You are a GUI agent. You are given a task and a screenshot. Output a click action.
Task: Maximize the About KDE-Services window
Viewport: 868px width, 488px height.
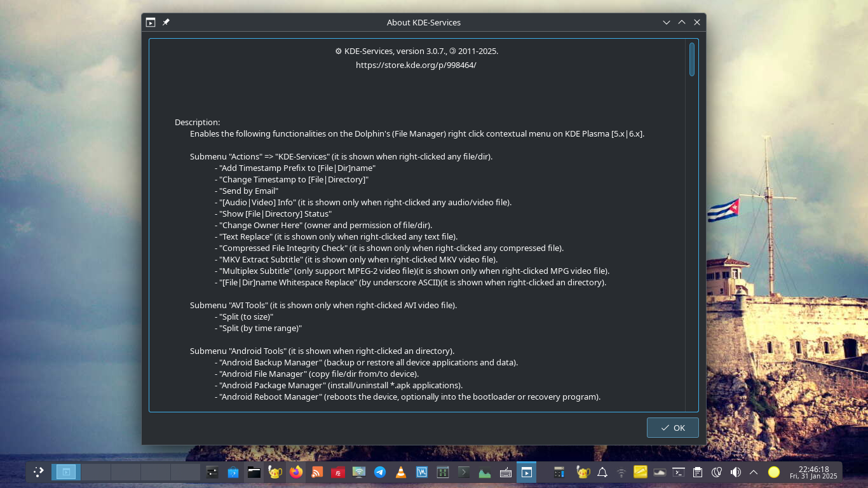[x=682, y=22]
